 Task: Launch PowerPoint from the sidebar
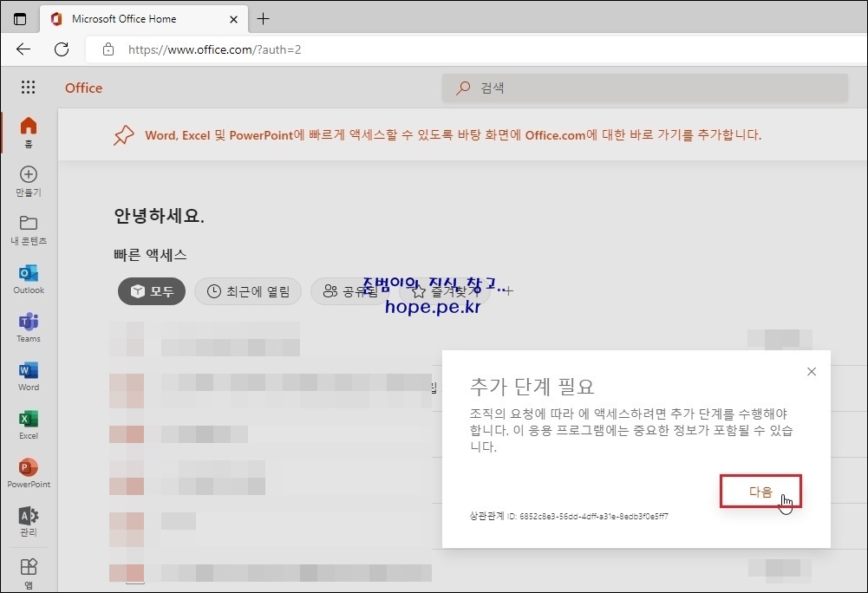tap(29, 472)
